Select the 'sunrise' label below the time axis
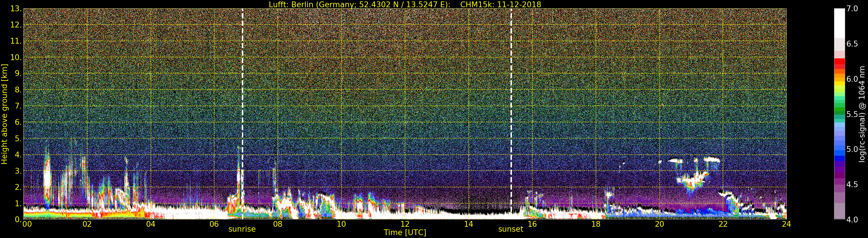Image resolution: width=868 pixels, height=238 pixels. point(242,229)
